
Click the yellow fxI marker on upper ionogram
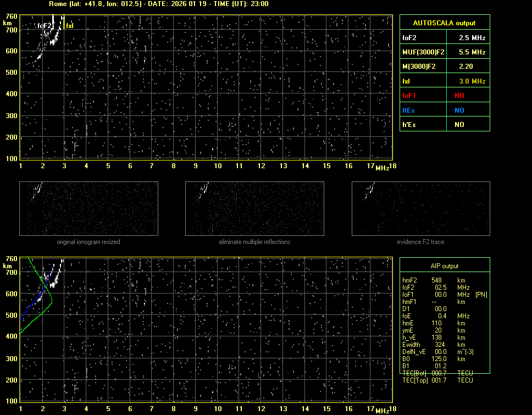(x=69, y=25)
